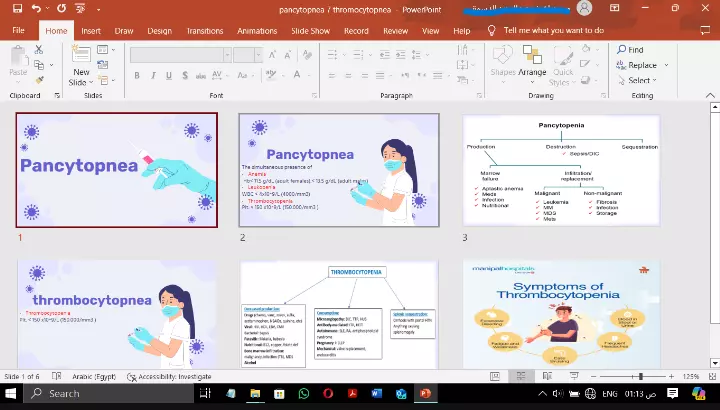Open the Transitions tab
720x410 pixels.
click(x=205, y=31)
